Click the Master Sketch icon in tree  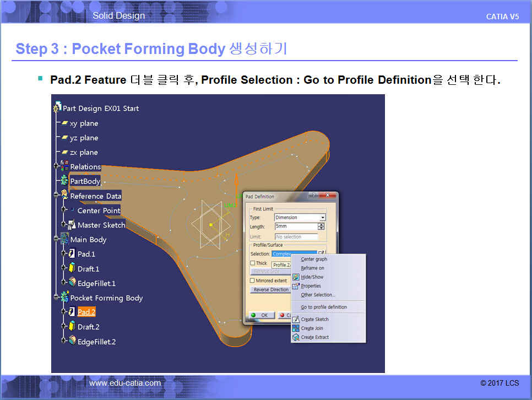tap(71, 225)
